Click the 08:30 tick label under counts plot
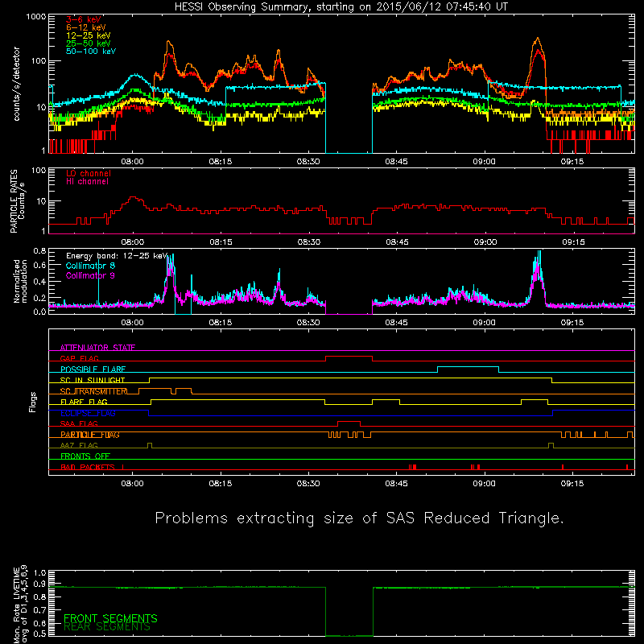644x644 pixels. [308, 162]
